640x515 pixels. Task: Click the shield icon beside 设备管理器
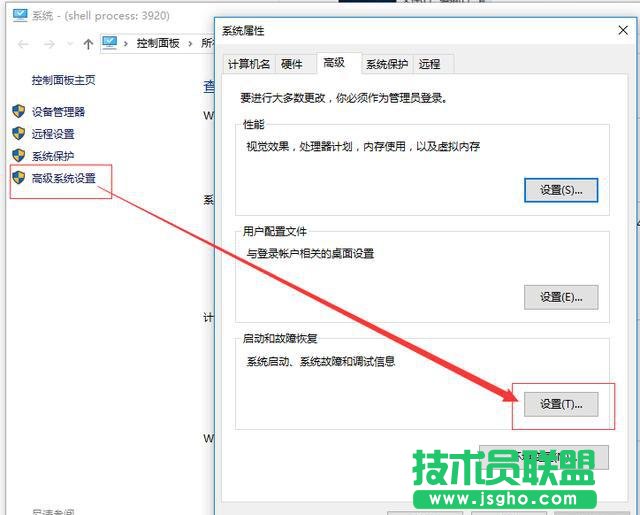[x=18, y=111]
